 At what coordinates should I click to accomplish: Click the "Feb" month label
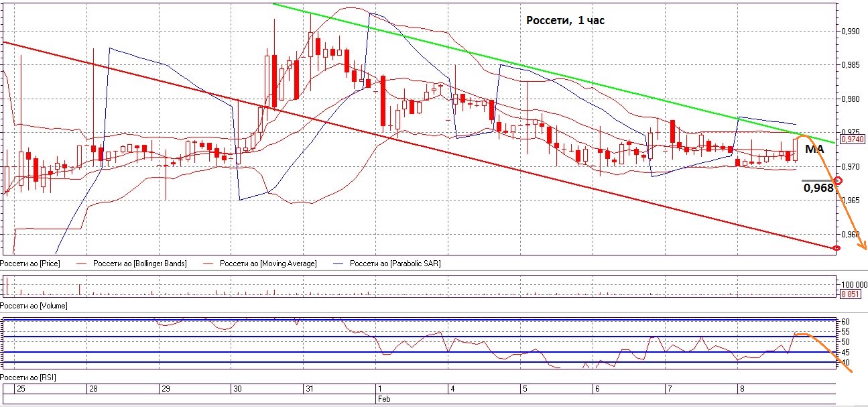coord(383,398)
